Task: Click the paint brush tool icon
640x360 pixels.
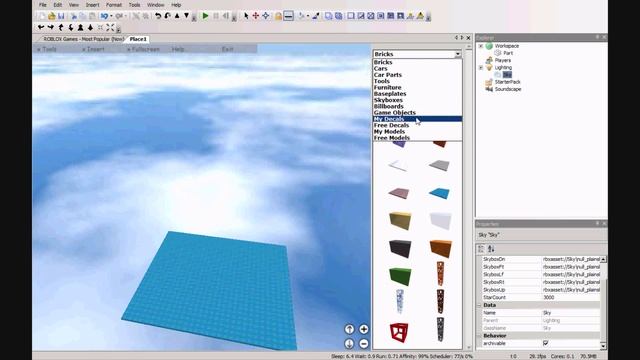Action: tap(316, 16)
